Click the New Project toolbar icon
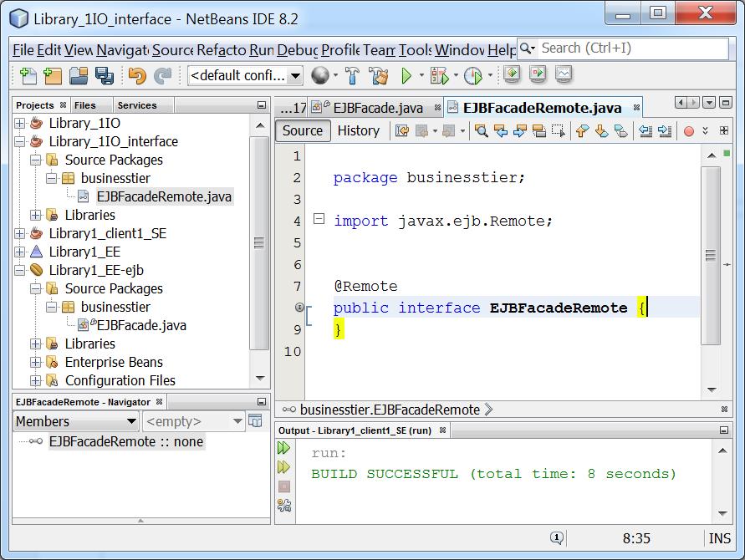This screenshot has height=560, width=745. [53, 76]
